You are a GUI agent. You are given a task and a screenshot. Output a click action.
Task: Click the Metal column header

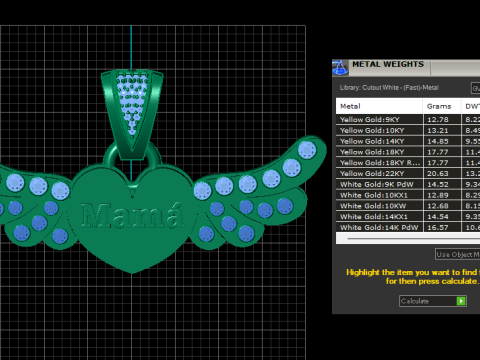[x=379, y=106]
